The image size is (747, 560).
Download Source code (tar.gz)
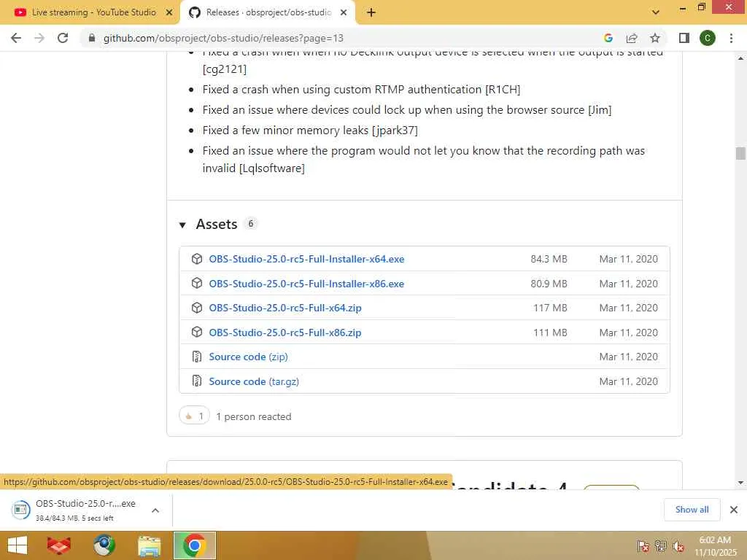(254, 382)
